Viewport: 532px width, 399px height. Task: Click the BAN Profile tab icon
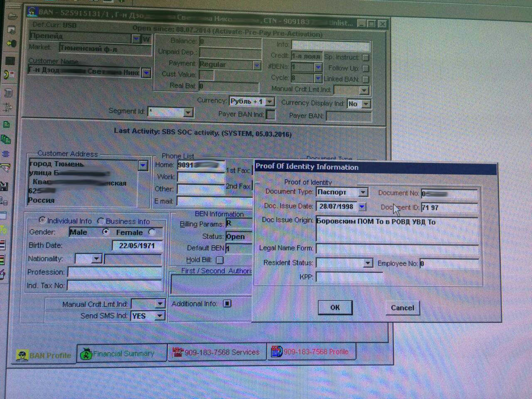tap(22, 355)
